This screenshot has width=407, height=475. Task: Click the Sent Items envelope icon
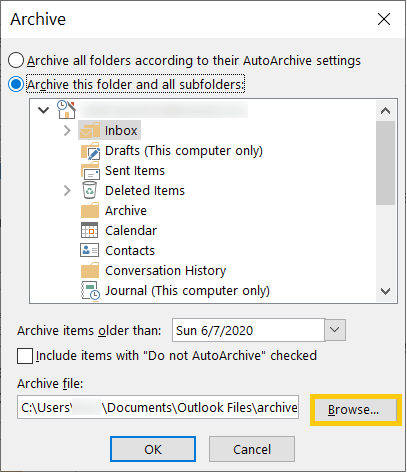(90, 171)
